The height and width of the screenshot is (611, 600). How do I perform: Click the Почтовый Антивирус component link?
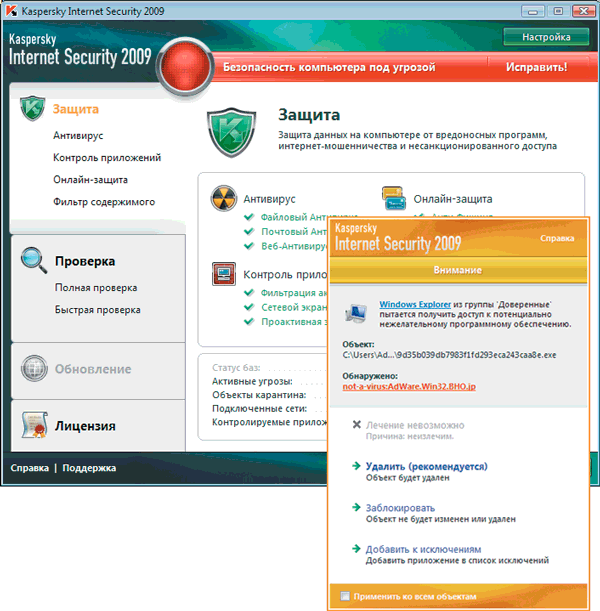click(x=295, y=231)
